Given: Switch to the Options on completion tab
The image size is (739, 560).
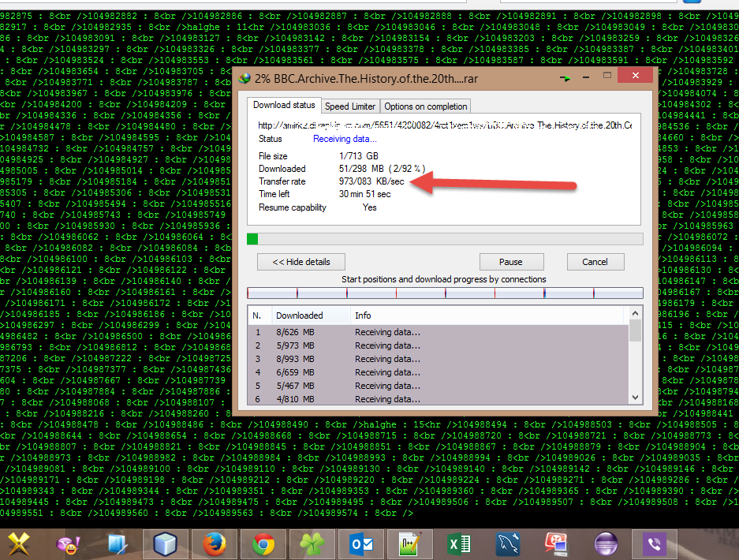Looking at the screenshot, I should pyautogui.click(x=426, y=106).
